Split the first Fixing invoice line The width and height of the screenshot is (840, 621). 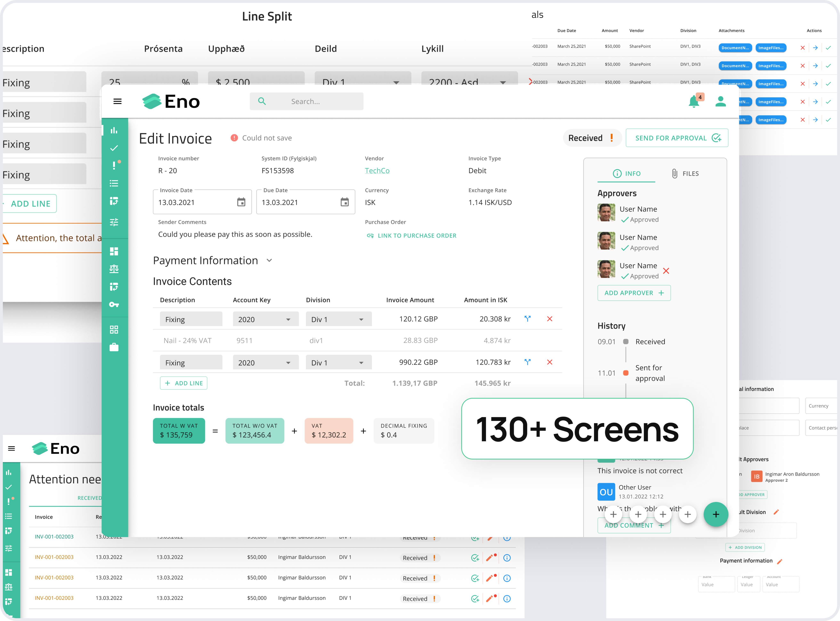click(x=527, y=319)
